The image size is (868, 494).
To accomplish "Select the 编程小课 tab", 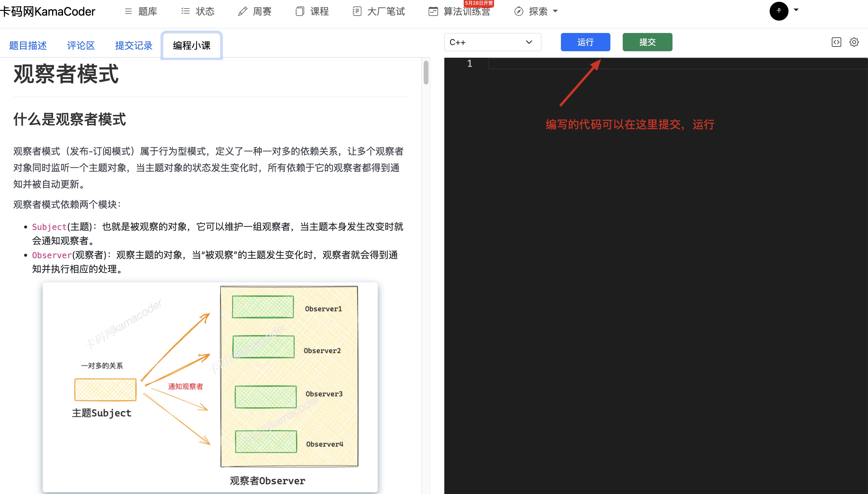I will coord(192,45).
